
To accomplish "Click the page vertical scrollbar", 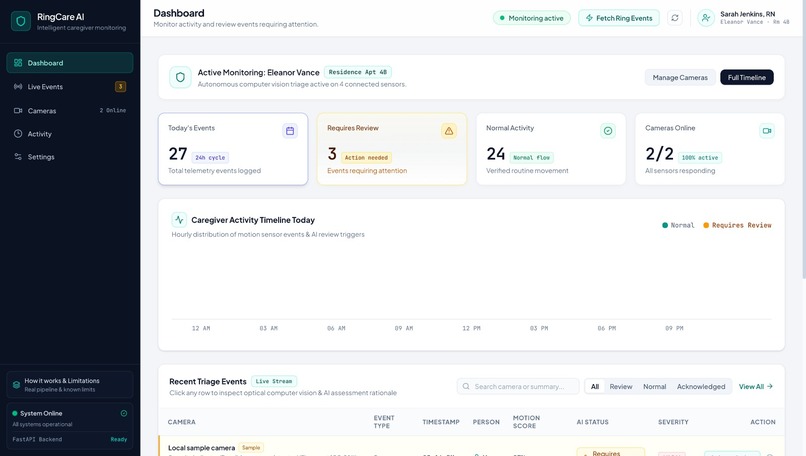I will (803, 139).
